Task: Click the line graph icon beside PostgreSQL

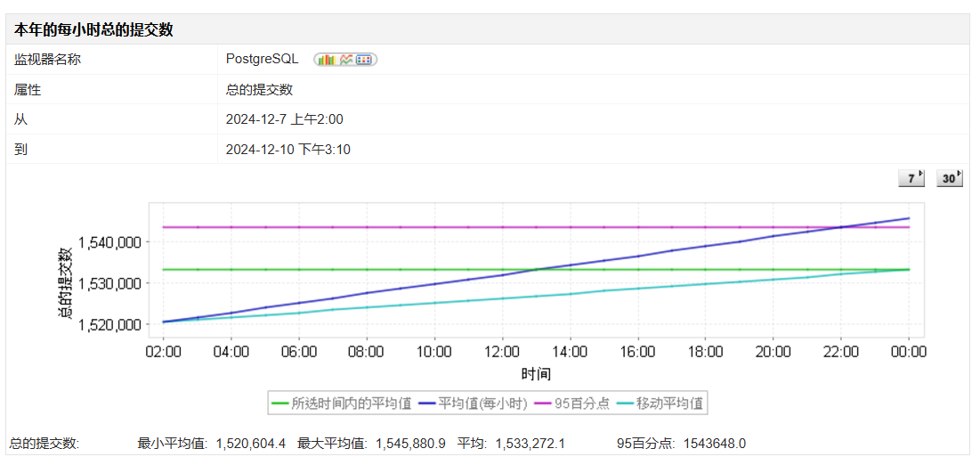Action: (346, 60)
